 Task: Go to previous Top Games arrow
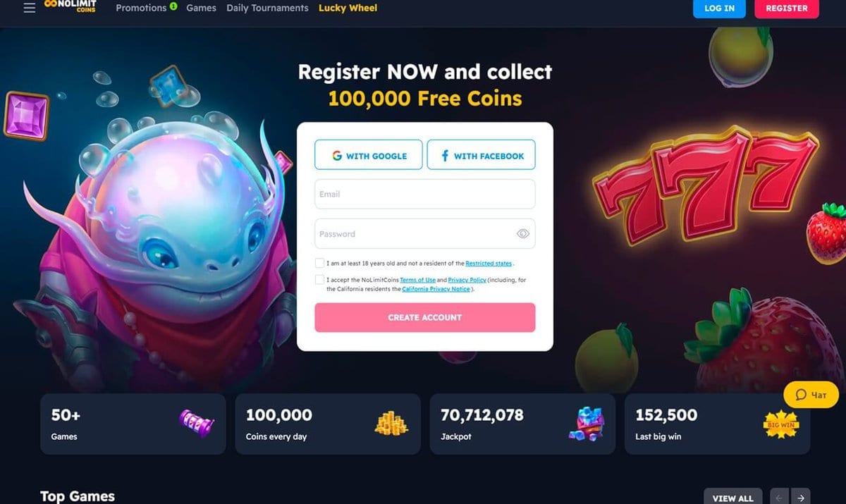coord(779,497)
